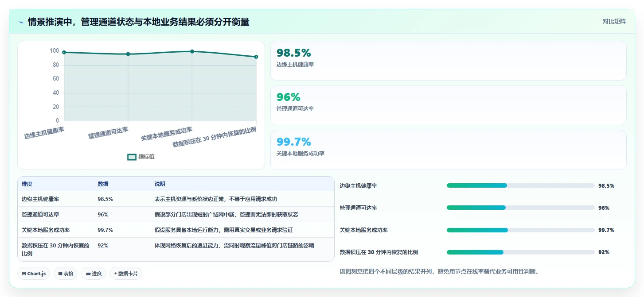The width and height of the screenshot is (644, 297).
Task: Click the last chart point for 数据积压
Action: pyautogui.click(x=256, y=57)
